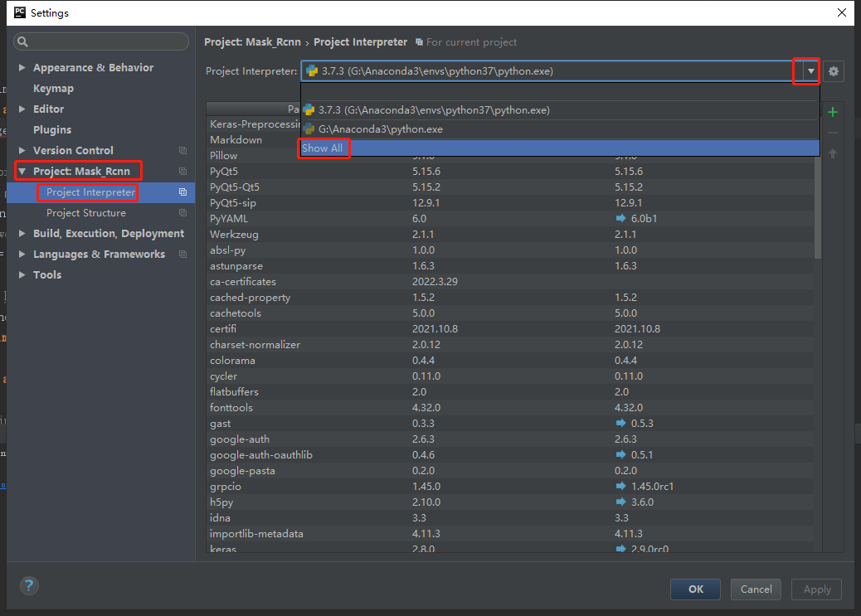Screen dimensions: 861x616
Task: Choose Show All in interpreter list
Action: click(560, 148)
